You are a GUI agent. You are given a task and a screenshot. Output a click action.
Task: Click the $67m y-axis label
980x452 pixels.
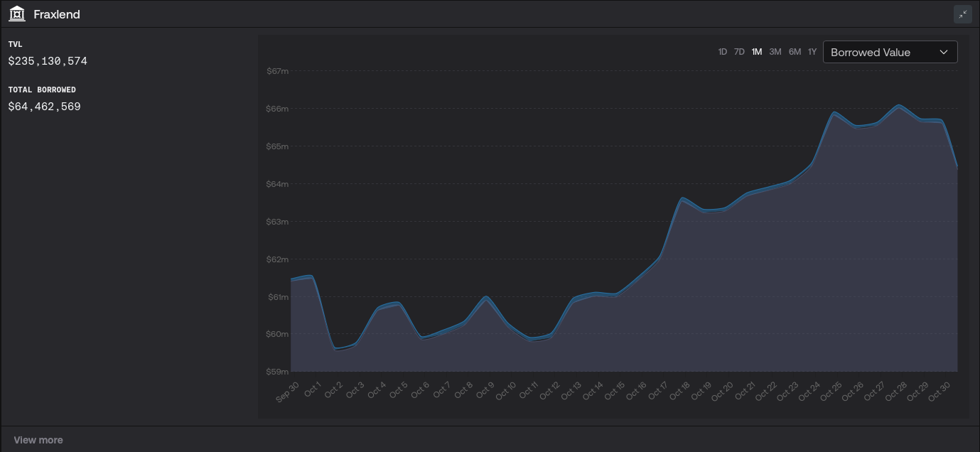(277, 71)
